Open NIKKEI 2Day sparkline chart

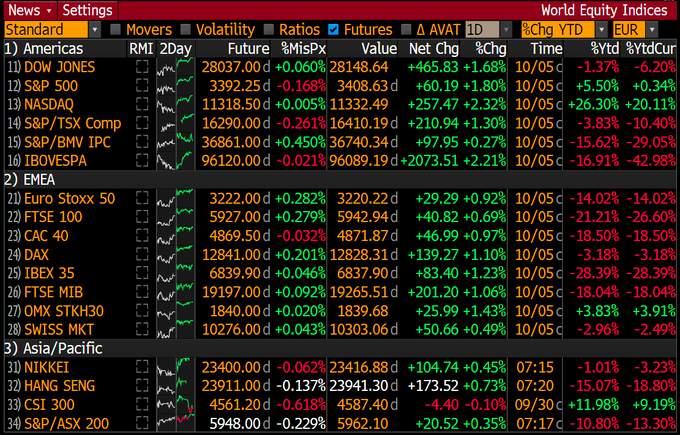click(x=175, y=367)
